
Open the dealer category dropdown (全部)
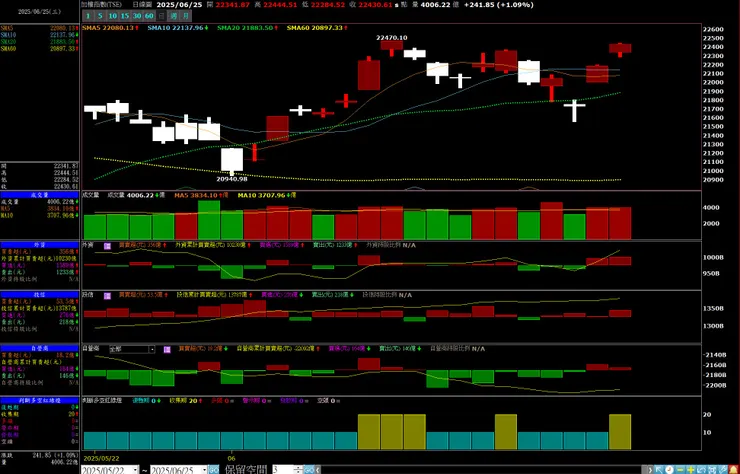(132, 349)
